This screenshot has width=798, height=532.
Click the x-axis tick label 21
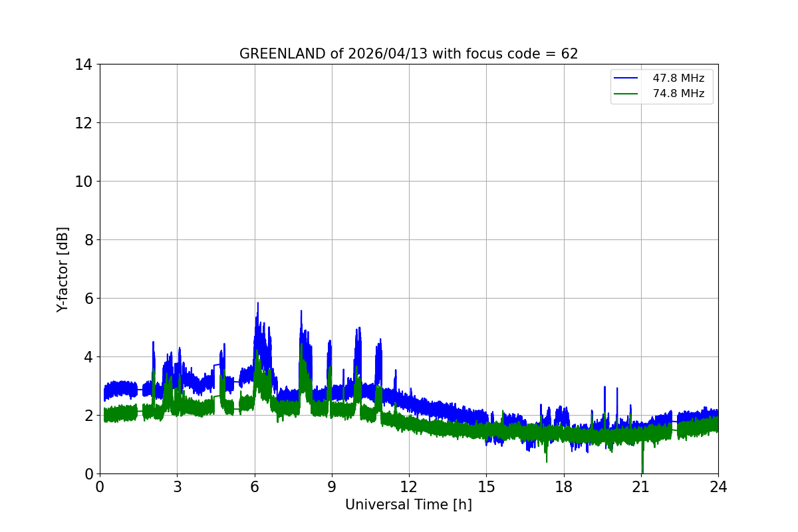click(640, 487)
